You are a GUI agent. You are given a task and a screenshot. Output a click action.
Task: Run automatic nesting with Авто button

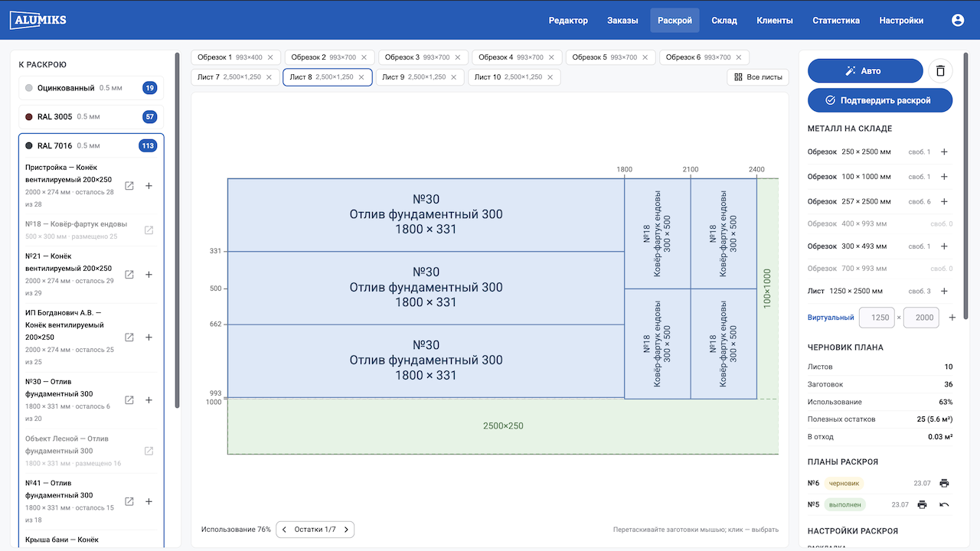tap(865, 71)
